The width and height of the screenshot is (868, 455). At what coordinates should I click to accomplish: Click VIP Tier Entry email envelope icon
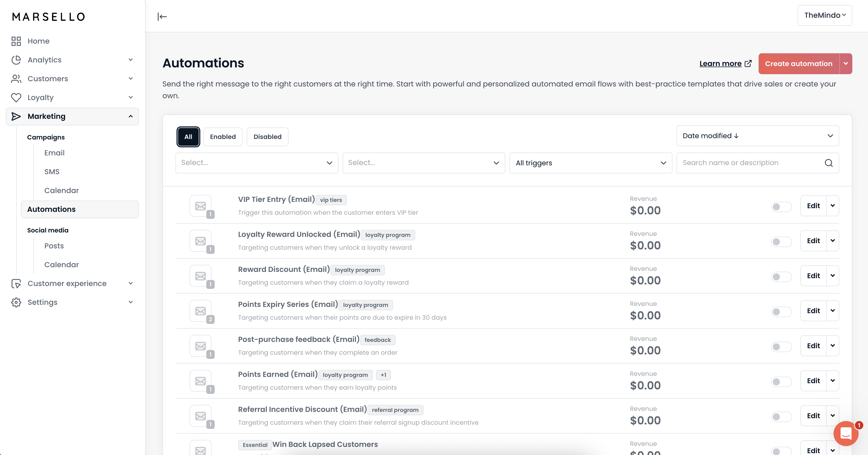(201, 206)
